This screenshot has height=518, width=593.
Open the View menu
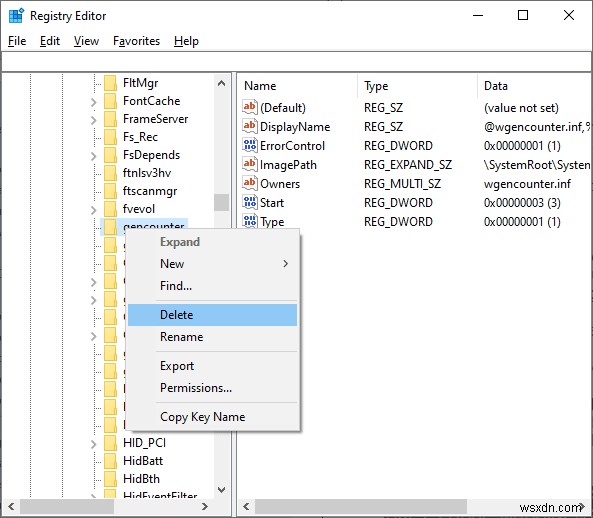(86, 41)
